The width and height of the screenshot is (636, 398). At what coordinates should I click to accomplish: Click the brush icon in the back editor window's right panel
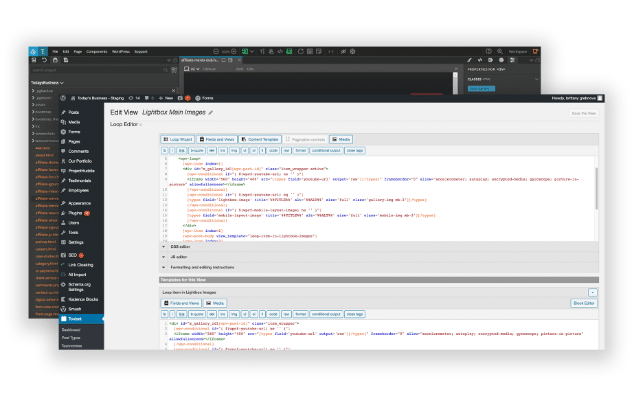click(x=469, y=60)
